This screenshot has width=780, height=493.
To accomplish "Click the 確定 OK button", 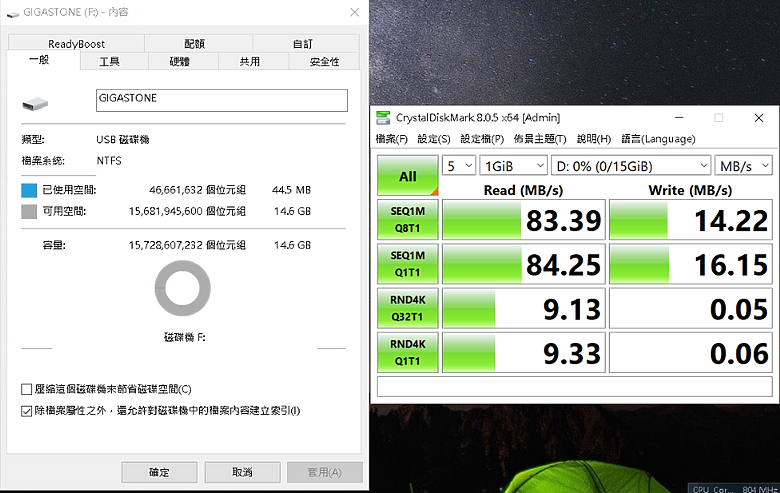I will (x=159, y=472).
